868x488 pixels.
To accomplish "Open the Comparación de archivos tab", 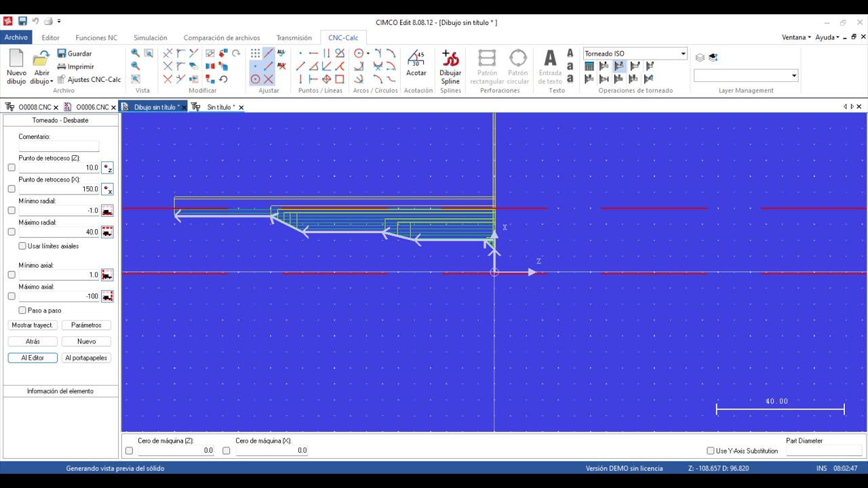I will tap(221, 38).
